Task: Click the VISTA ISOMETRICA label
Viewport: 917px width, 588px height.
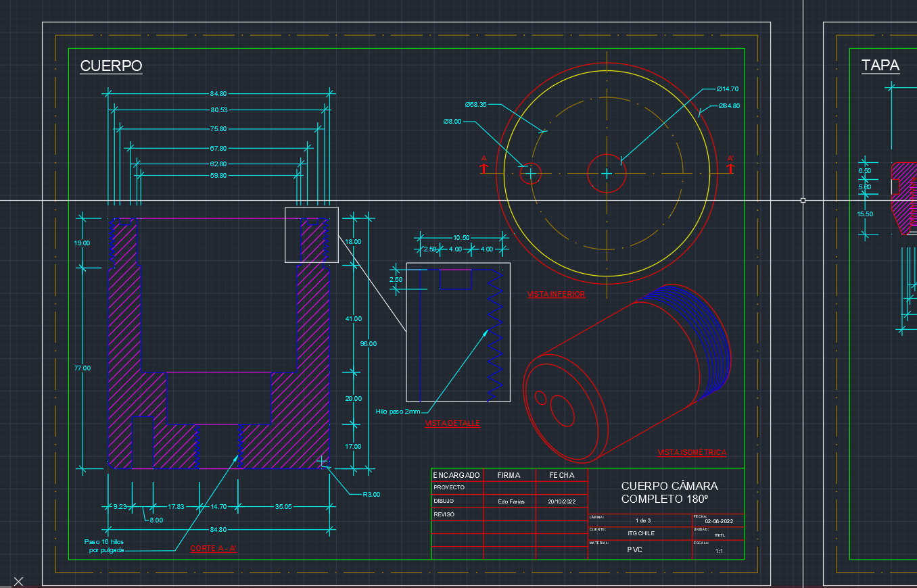Action: coord(692,452)
